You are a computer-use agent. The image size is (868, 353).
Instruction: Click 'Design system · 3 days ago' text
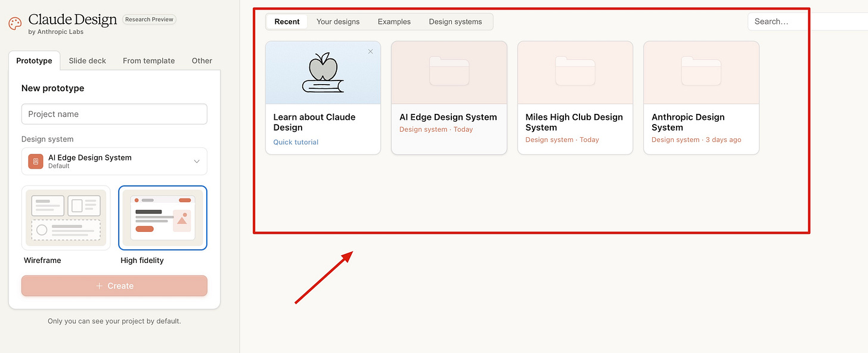(x=696, y=140)
